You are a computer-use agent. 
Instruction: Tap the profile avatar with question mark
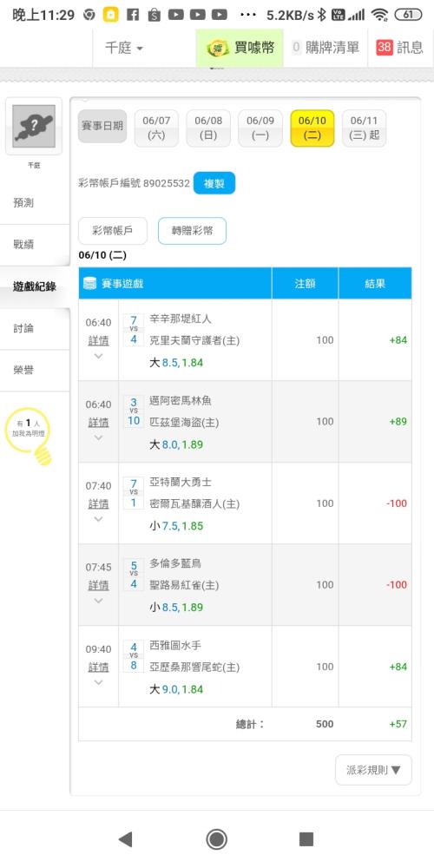34,126
